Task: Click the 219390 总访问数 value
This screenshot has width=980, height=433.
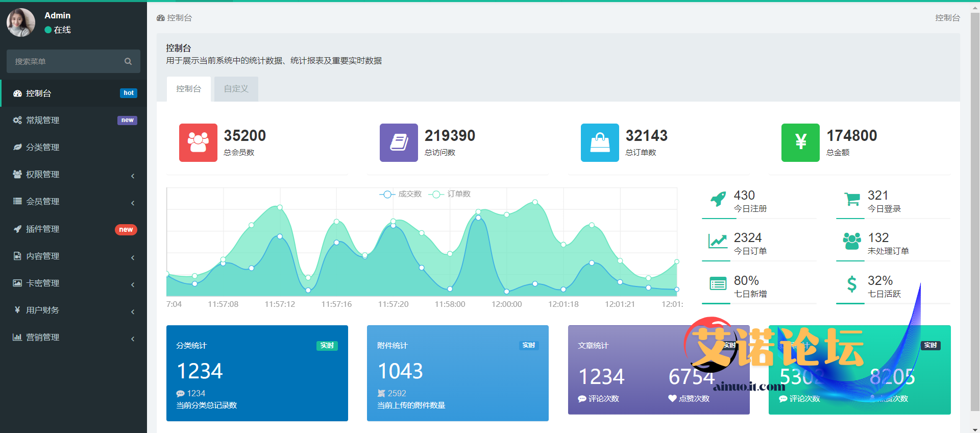Action: [x=450, y=135]
